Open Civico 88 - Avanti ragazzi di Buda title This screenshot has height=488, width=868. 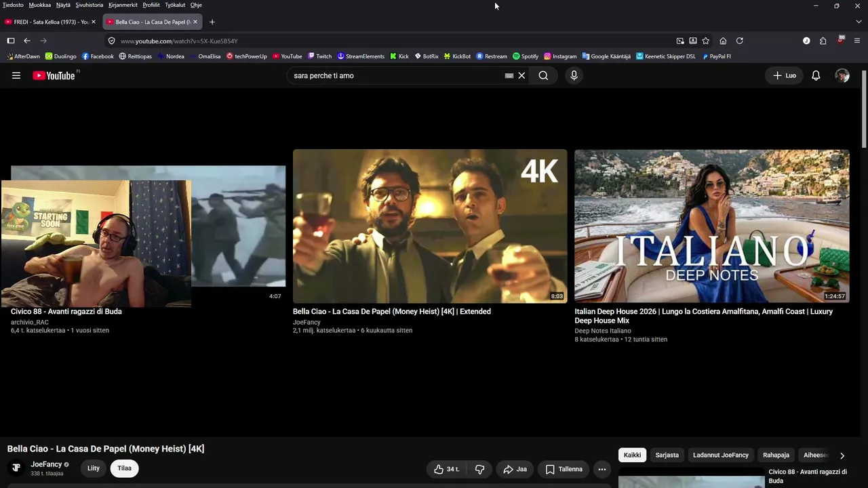pos(66,312)
